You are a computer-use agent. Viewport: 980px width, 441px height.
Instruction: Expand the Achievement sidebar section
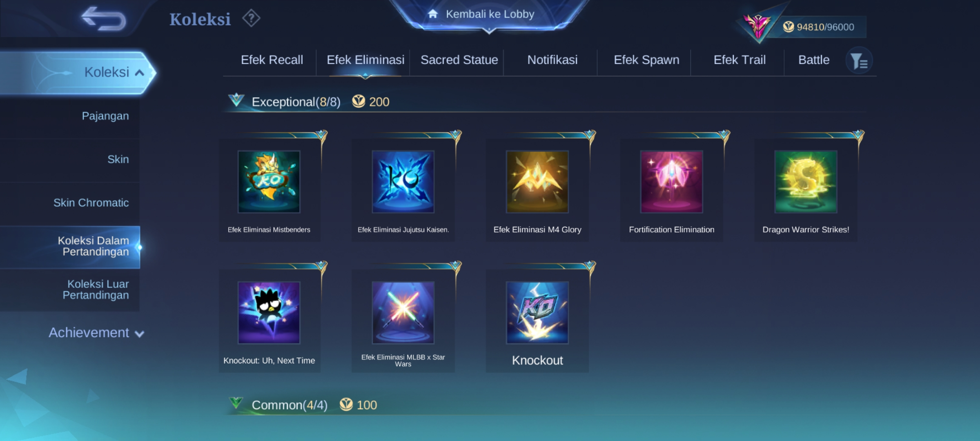[96, 333]
